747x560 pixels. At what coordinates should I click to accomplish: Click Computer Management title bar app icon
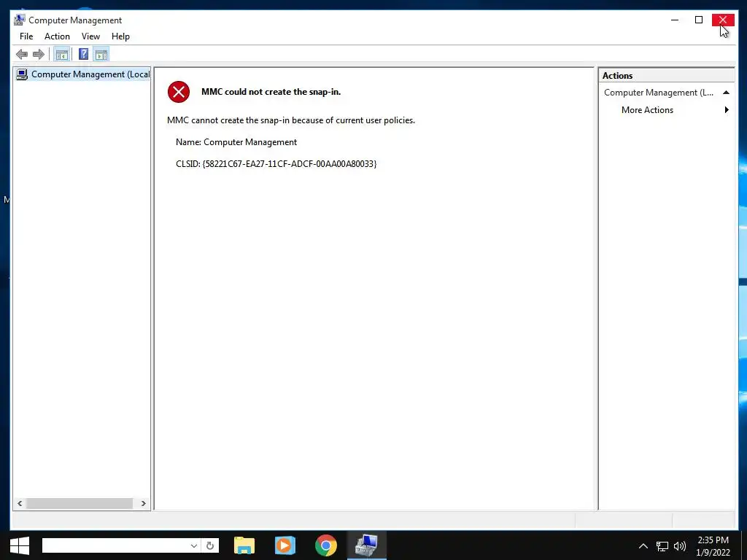tap(19, 20)
